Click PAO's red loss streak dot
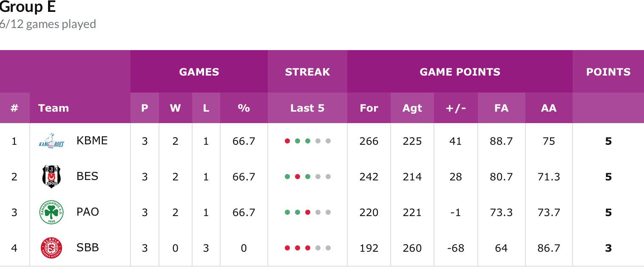The image size is (644, 267). (x=308, y=212)
